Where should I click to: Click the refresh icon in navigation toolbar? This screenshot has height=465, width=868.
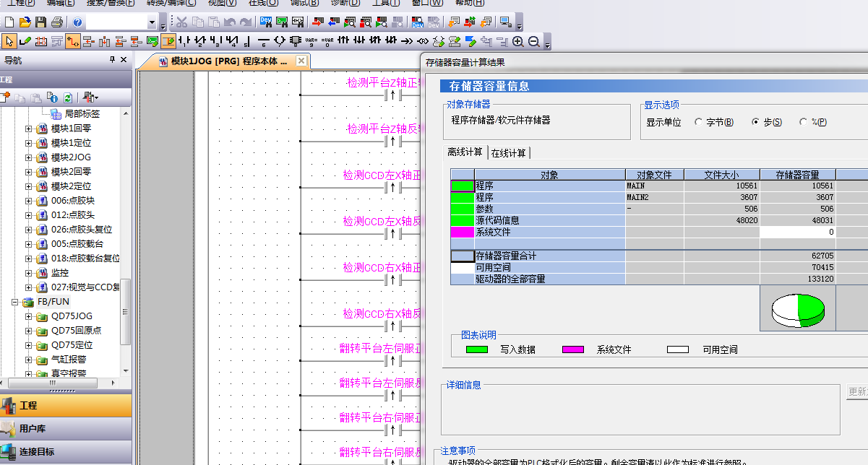(x=68, y=97)
